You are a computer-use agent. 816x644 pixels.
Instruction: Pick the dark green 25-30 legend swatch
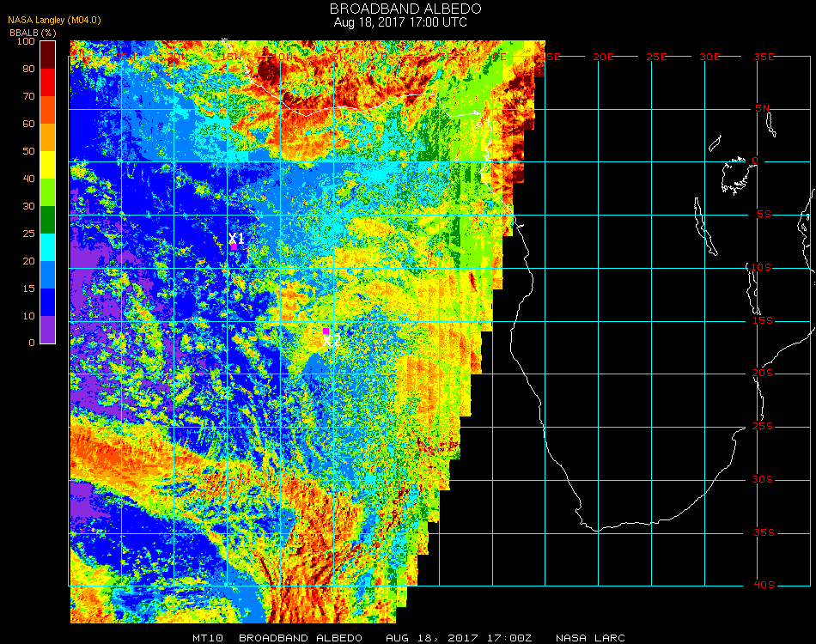click(x=48, y=220)
